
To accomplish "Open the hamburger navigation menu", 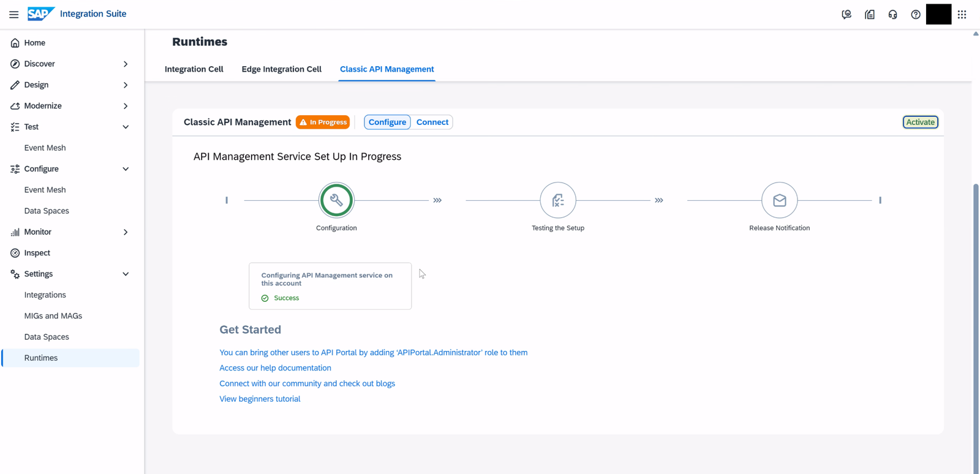I will click(13, 14).
